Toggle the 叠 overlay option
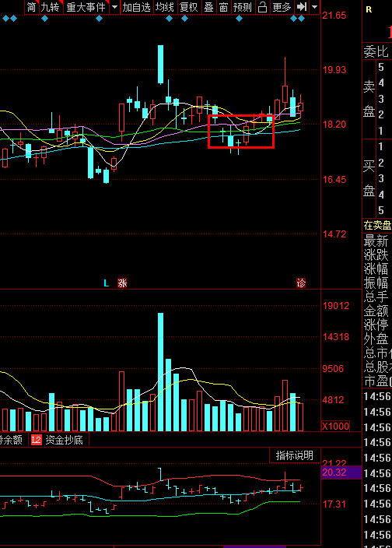Image resolution: width=392 pixels, height=548 pixels. [x=208, y=7]
